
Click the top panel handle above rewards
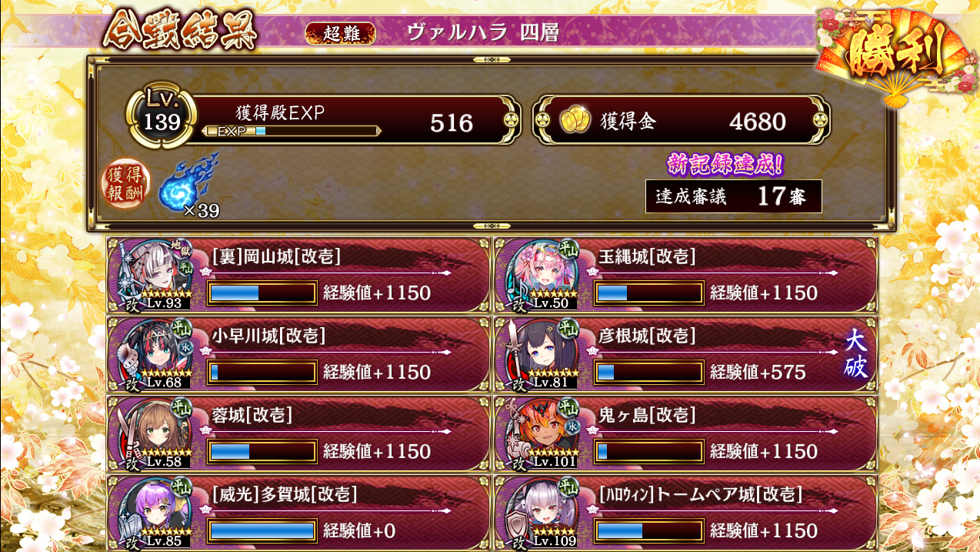point(491,59)
